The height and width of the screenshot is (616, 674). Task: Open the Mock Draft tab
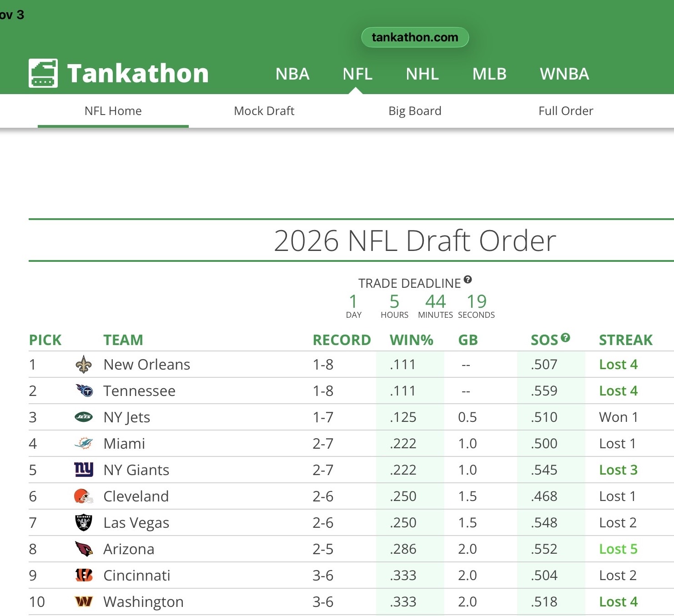tap(264, 111)
